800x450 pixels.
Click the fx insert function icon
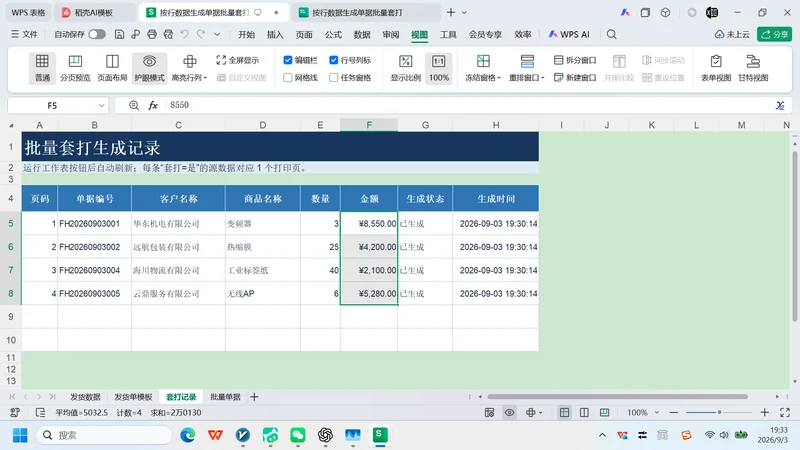pos(153,105)
